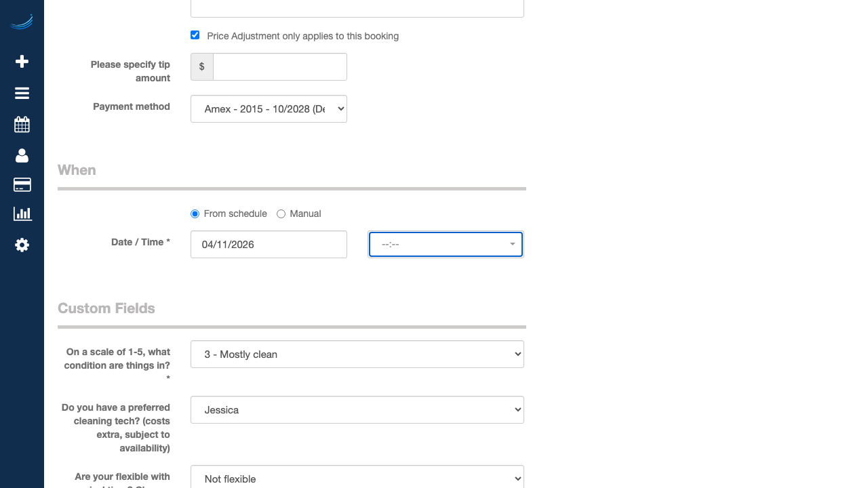Click the app logo in the sidebar
This screenshot has width=868, height=488.
[x=22, y=22]
